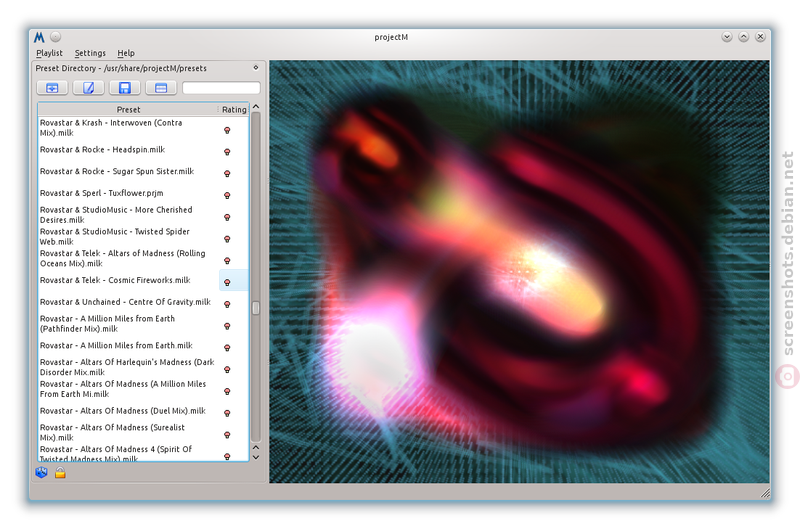Click rating icon for Twisted Spider Web.milk
Image resolution: width=800 pixels, height=529 pixels.
[228, 239]
